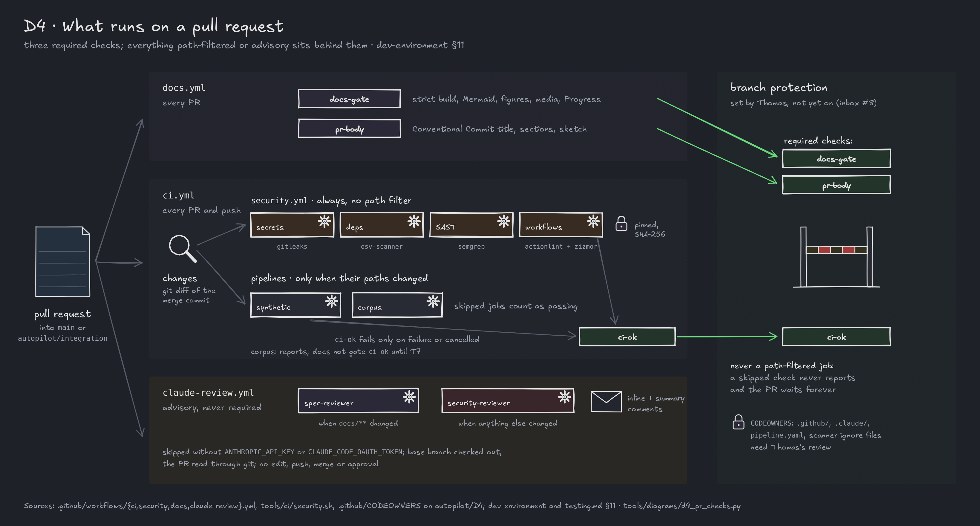Click the 'required checks:' label

tap(818, 141)
